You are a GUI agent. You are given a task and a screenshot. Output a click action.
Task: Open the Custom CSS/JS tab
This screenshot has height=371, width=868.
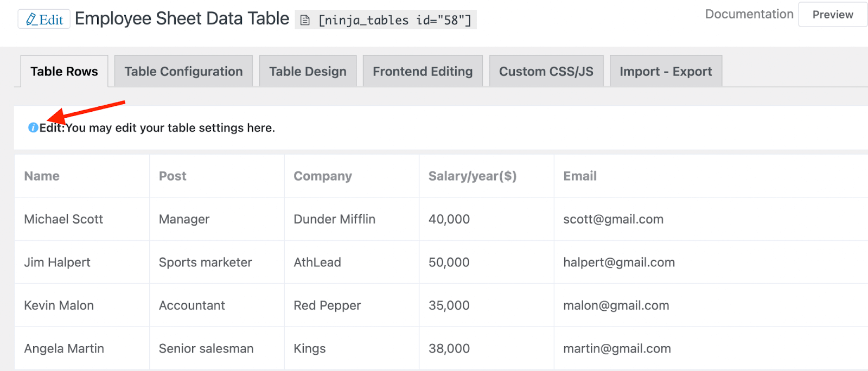tap(546, 71)
